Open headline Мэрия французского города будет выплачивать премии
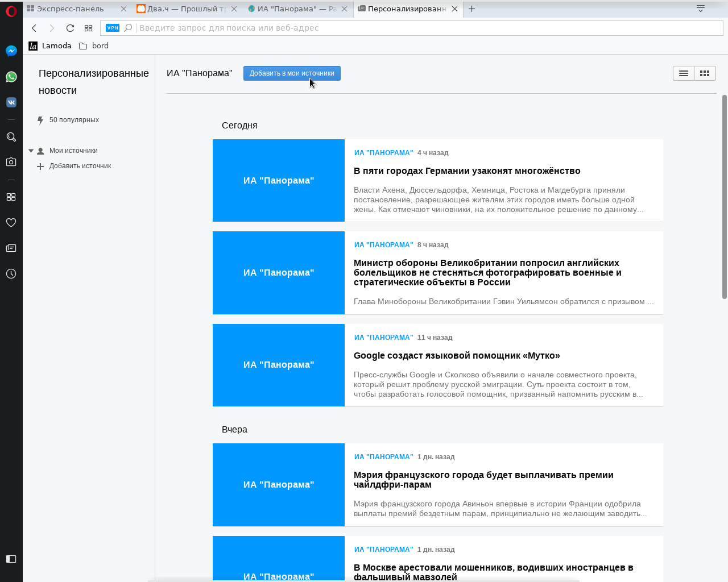 (483, 480)
